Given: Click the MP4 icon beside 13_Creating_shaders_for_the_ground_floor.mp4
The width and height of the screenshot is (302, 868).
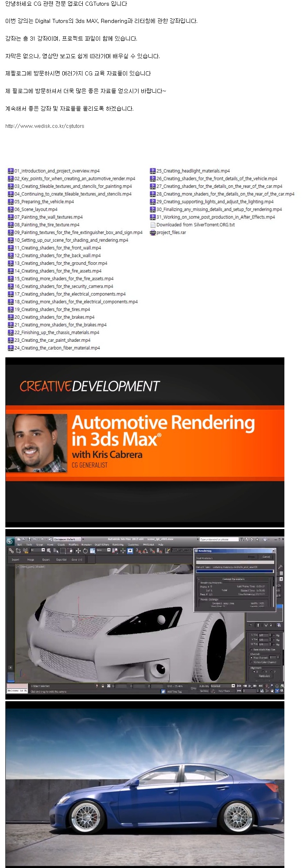Looking at the screenshot, I should pos(11,264).
